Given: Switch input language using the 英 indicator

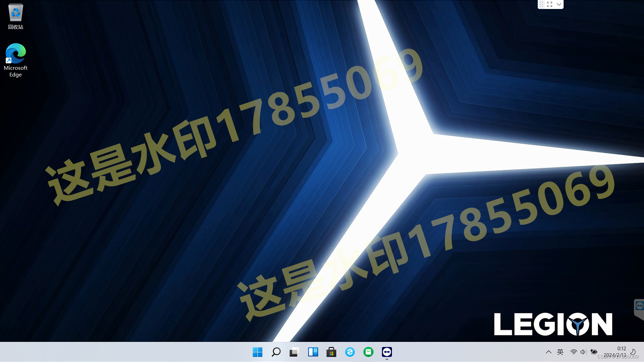Looking at the screenshot, I should click(560, 352).
